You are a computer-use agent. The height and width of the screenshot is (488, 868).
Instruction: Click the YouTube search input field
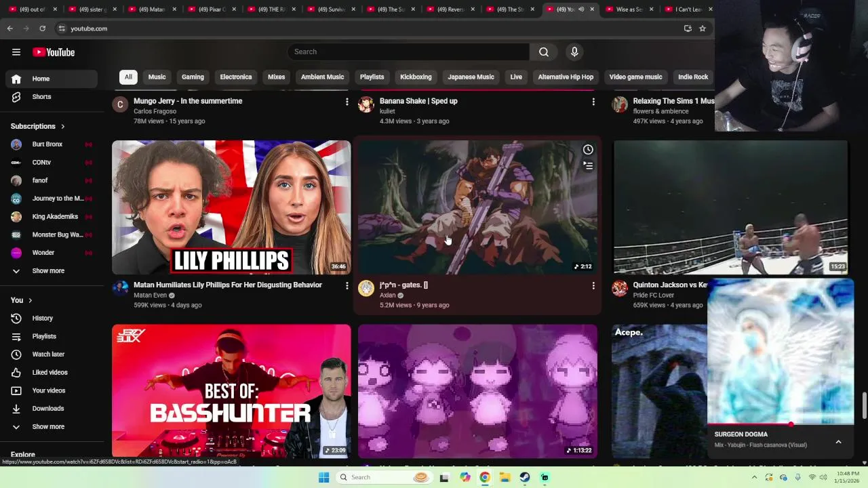tap(408, 52)
